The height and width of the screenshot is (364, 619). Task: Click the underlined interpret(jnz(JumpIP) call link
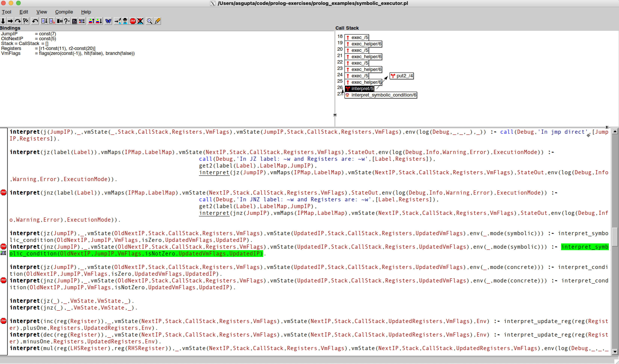214,213
